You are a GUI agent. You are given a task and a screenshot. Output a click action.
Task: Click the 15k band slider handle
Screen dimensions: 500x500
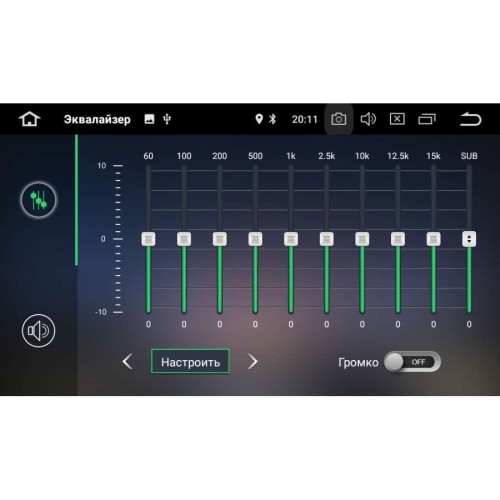point(434,239)
